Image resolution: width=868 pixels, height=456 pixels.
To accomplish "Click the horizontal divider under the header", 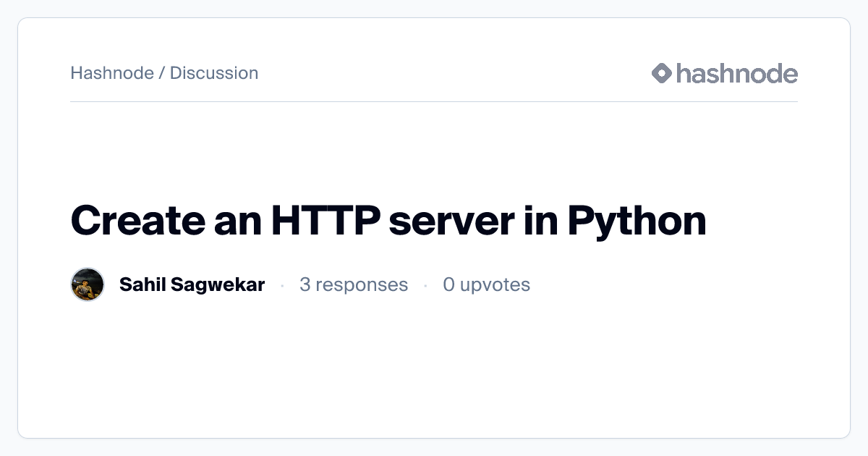I will 434,102.
